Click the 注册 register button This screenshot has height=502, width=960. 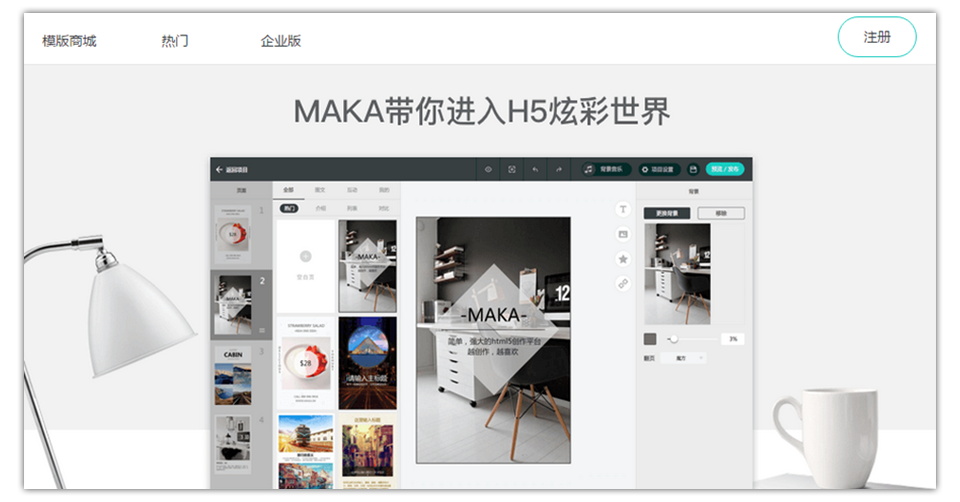click(x=877, y=37)
